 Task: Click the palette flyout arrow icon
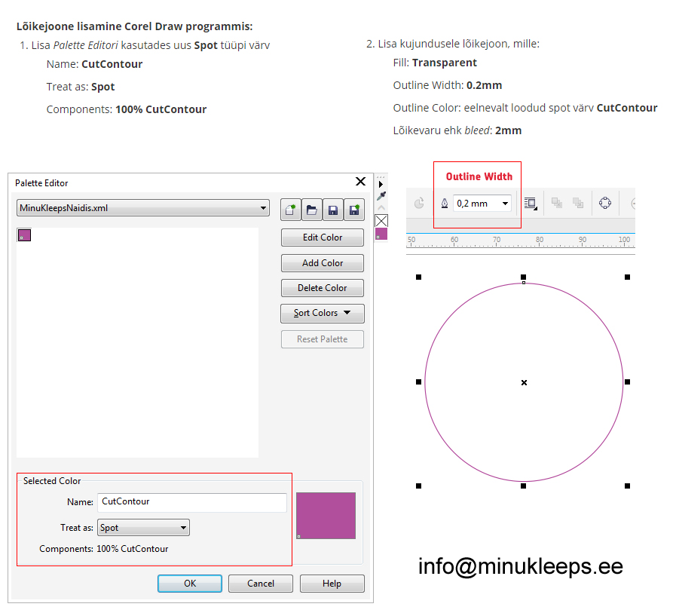[x=381, y=184]
